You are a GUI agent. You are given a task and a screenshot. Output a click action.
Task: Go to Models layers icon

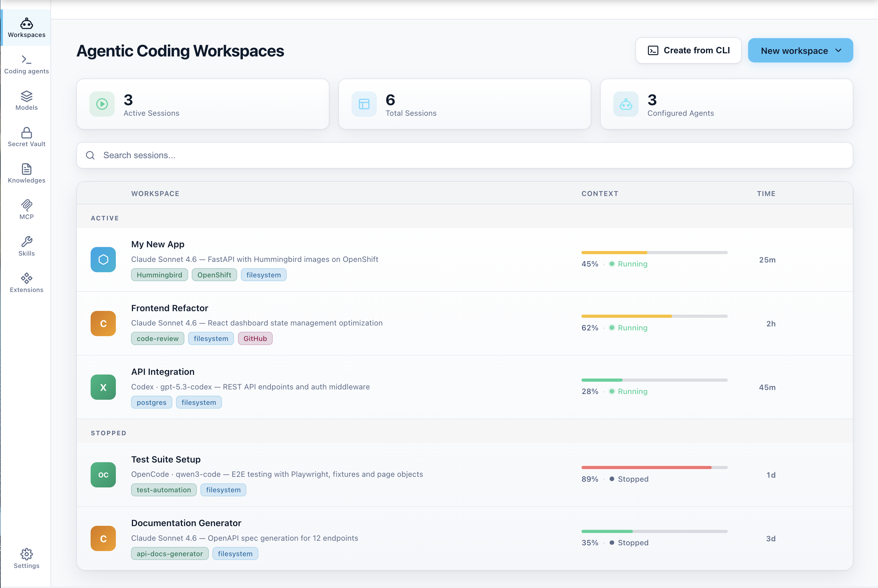pos(26,96)
